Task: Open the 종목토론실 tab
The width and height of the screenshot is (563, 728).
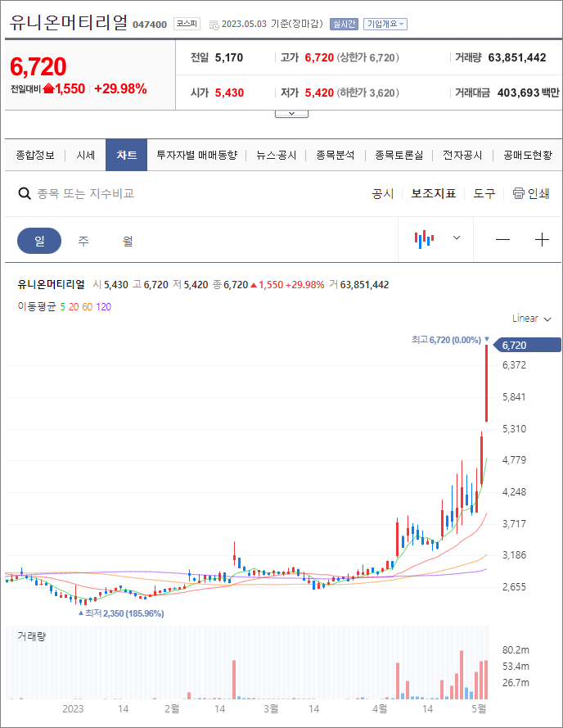Action: [399, 155]
